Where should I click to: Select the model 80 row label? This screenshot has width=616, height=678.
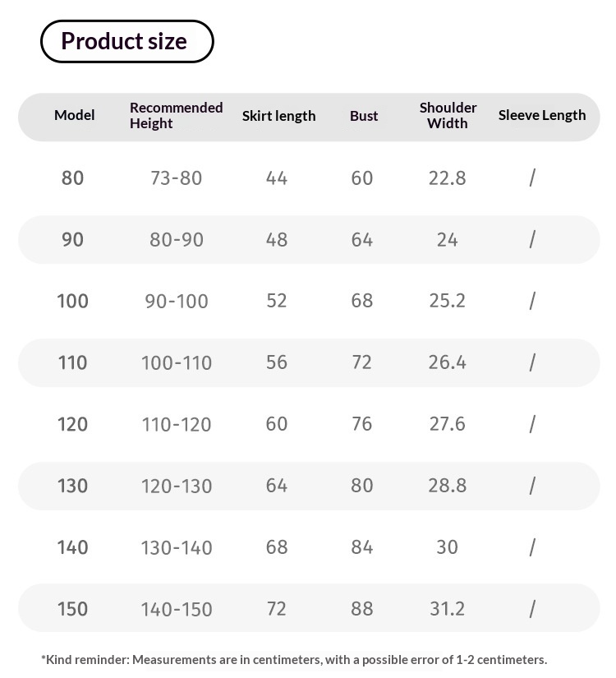click(x=72, y=178)
